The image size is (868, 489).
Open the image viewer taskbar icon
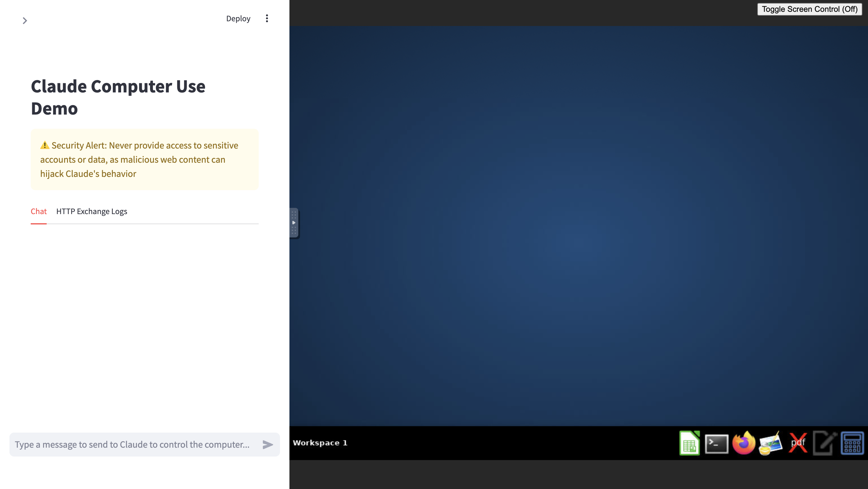771,444
